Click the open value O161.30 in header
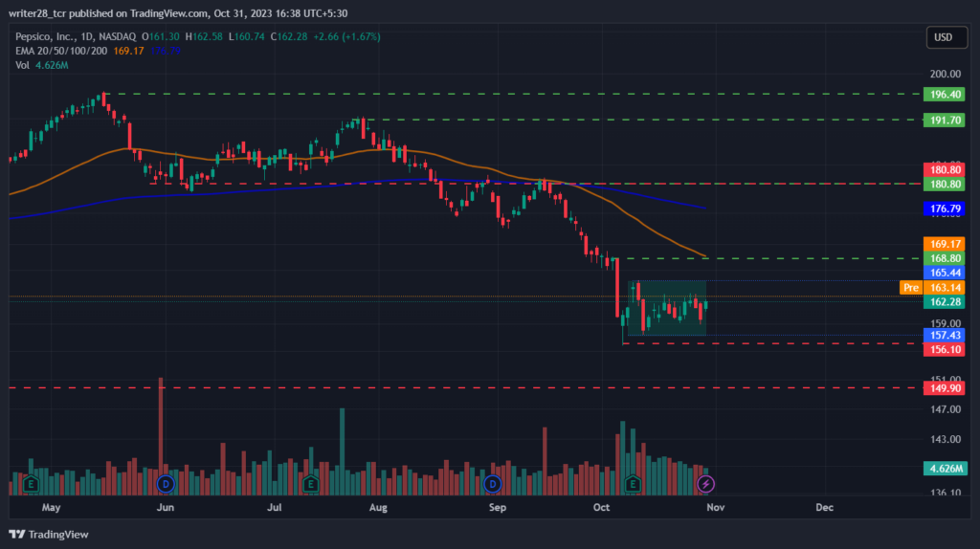Viewport: 980px width, 549px height. pyautogui.click(x=161, y=37)
